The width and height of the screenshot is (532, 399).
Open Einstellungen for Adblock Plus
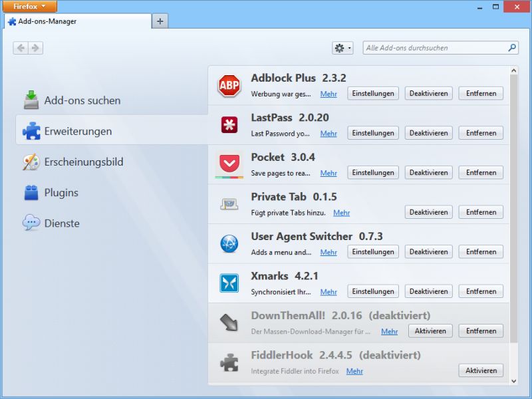click(373, 93)
